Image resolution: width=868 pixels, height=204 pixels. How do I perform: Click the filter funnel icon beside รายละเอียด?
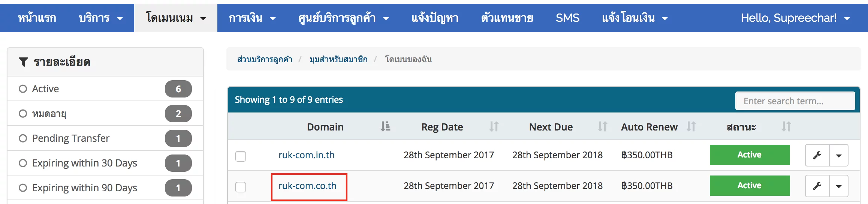[x=23, y=62]
